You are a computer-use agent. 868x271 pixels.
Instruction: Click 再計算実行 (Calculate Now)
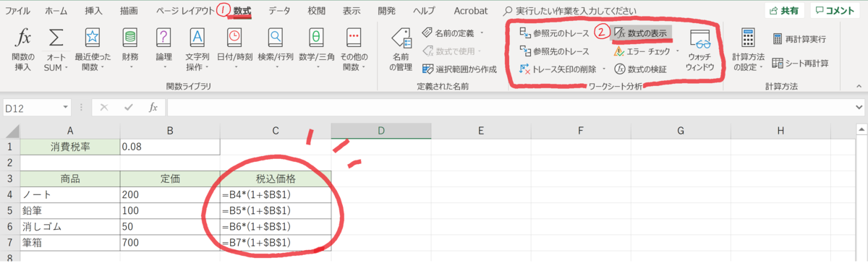click(x=799, y=38)
